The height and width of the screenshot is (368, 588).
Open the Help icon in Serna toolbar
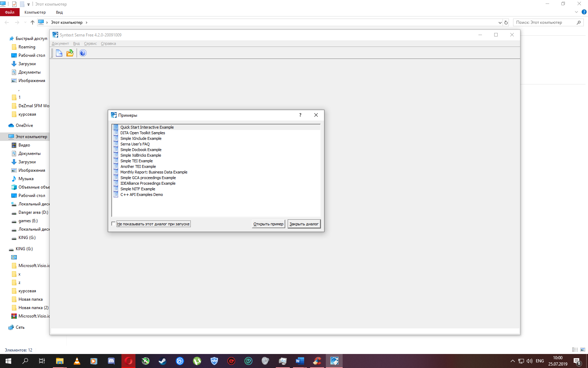coord(83,53)
